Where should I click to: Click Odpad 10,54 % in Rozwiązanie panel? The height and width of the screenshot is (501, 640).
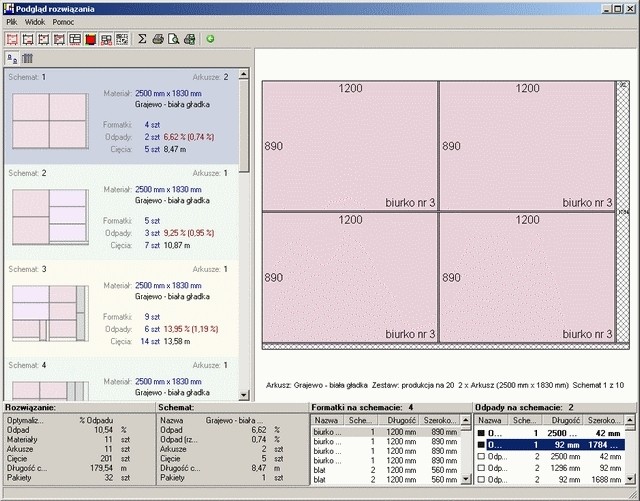pos(67,430)
